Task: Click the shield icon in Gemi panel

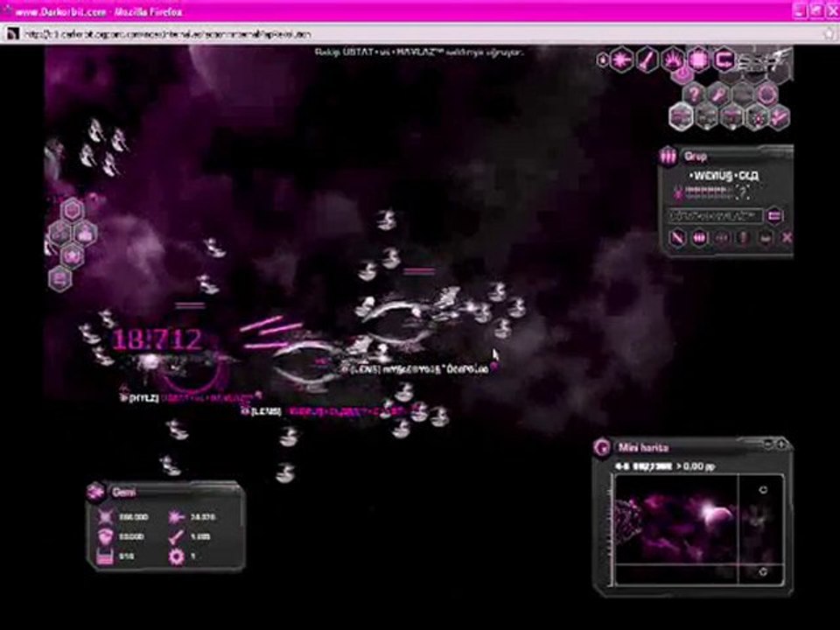Action: 106,536
